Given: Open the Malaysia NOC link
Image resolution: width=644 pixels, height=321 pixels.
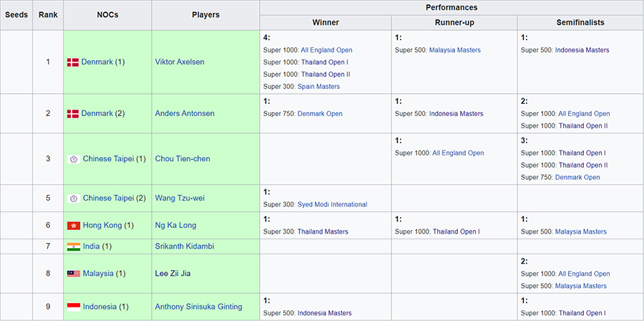Looking at the screenshot, I should 98,273.
